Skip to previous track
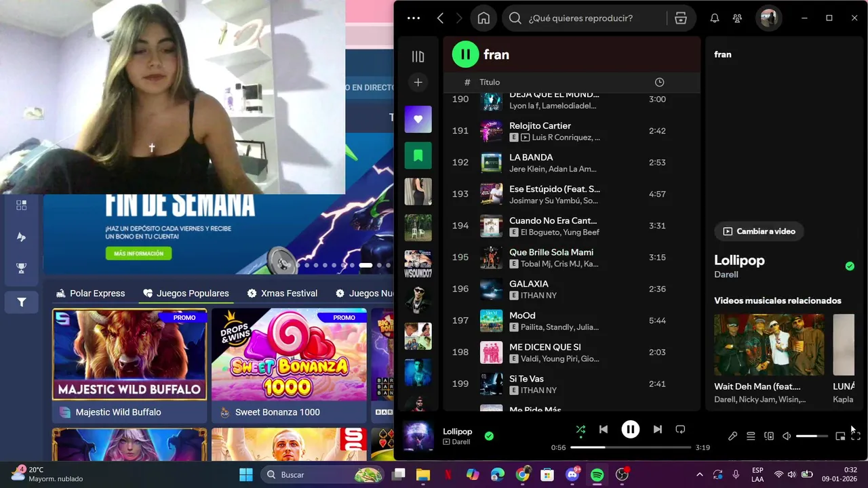This screenshot has width=868, height=488. 604,429
